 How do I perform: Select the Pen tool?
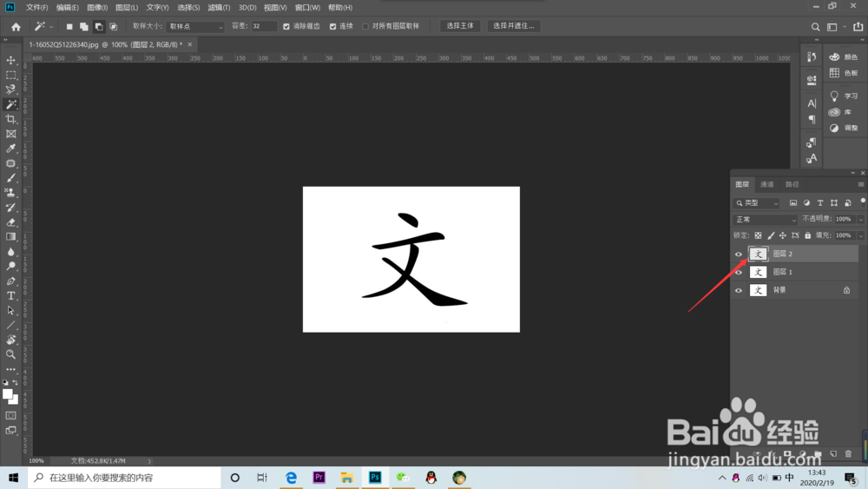[x=10, y=281]
